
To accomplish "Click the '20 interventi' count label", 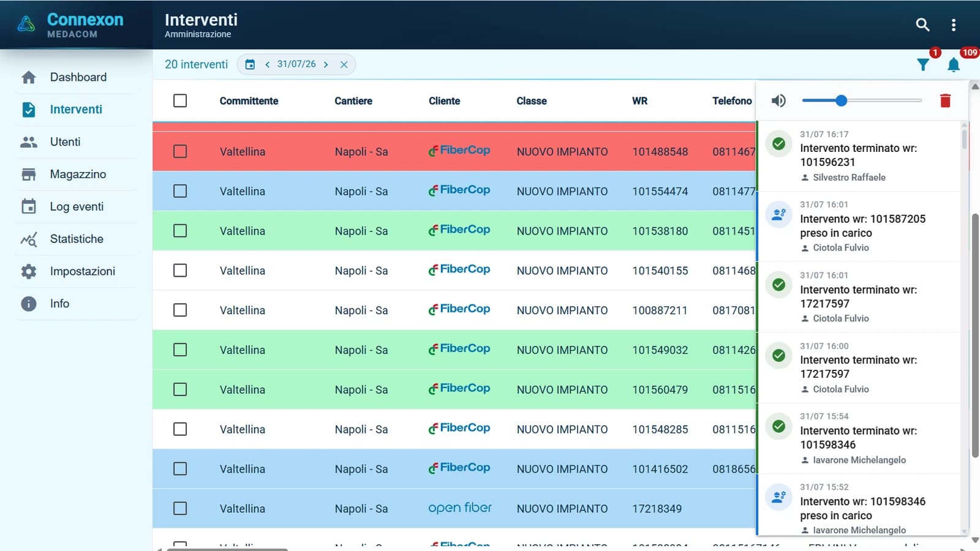I will point(196,64).
